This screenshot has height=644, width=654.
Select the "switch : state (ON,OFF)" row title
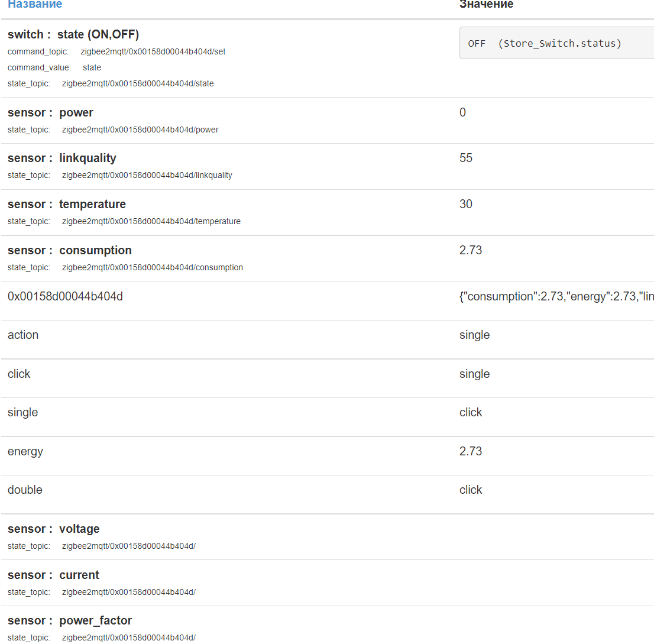coord(73,34)
